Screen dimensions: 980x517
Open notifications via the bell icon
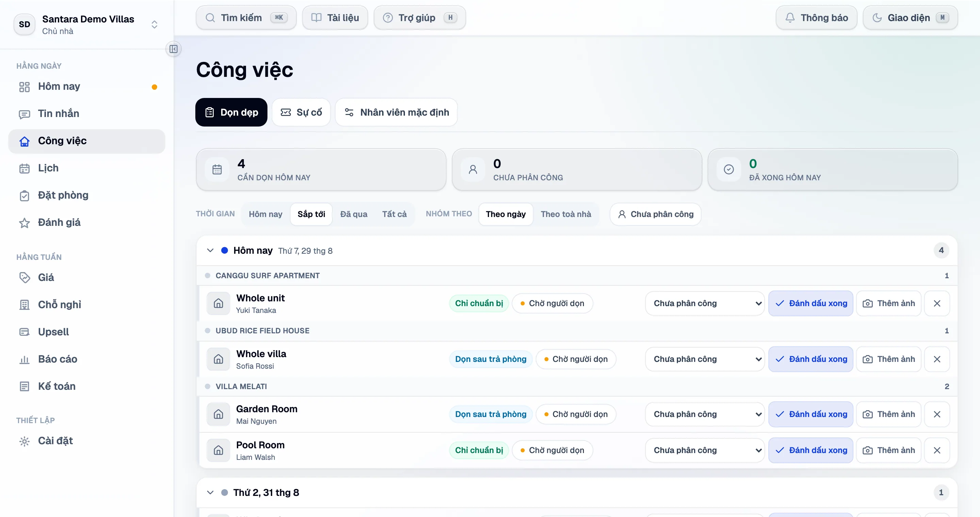pyautogui.click(x=790, y=18)
